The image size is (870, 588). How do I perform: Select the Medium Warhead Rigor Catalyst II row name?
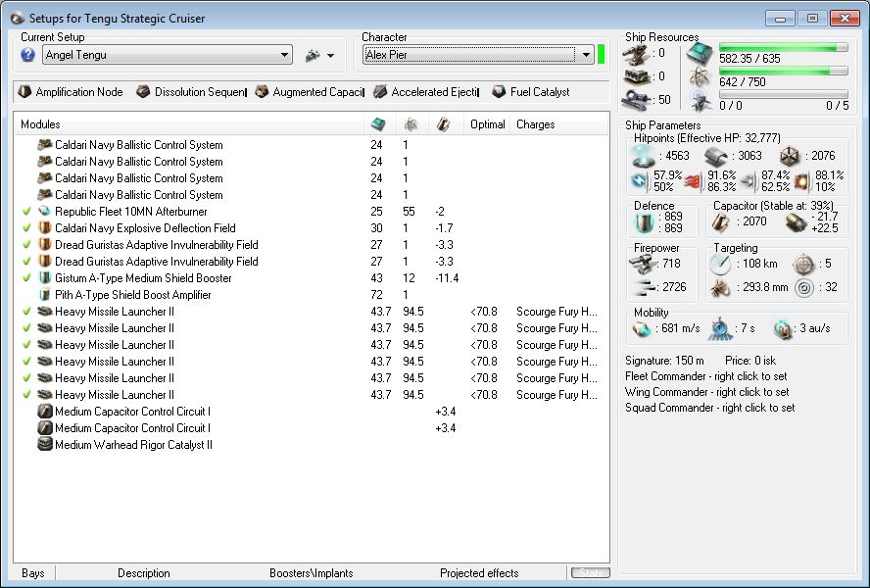click(x=133, y=445)
